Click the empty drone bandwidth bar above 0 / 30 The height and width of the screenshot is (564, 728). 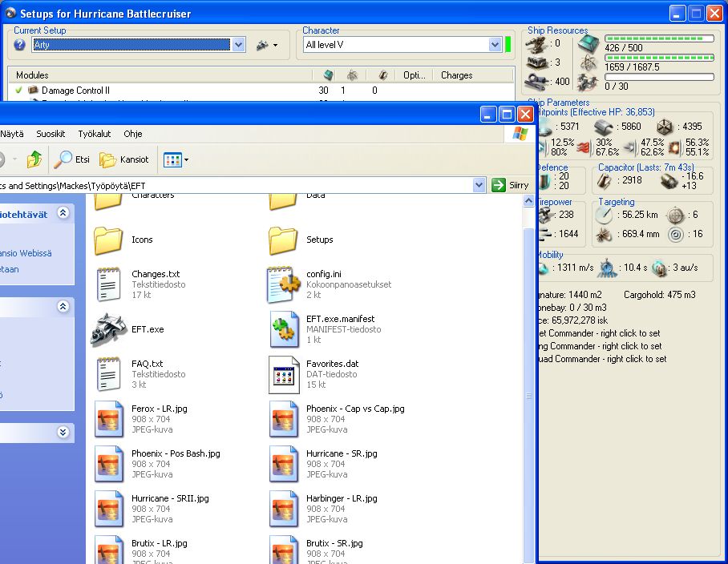click(x=659, y=77)
